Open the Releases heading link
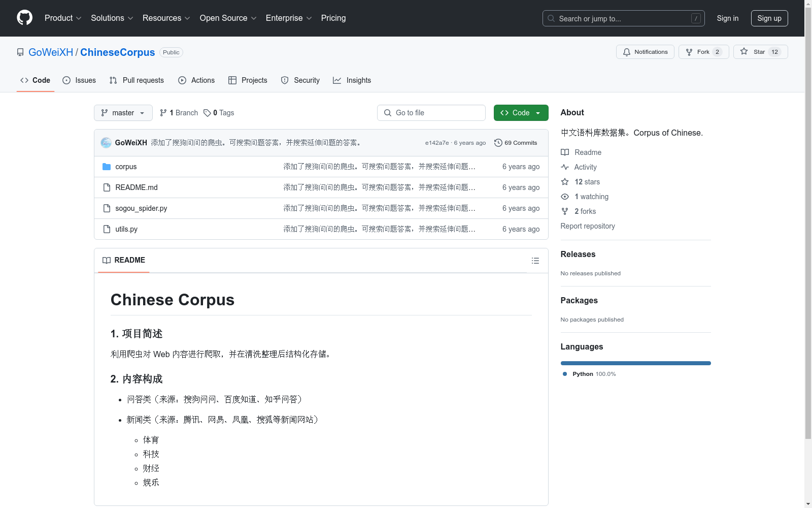This screenshot has width=812, height=508. (x=578, y=254)
